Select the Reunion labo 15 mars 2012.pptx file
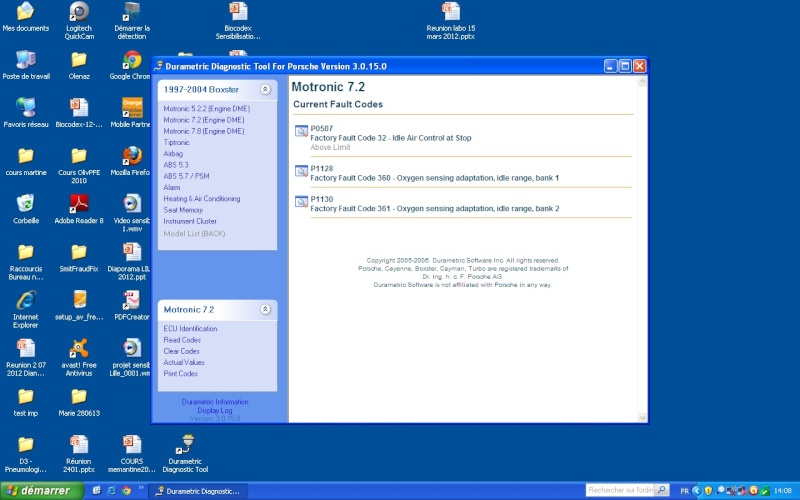 [x=451, y=20]
